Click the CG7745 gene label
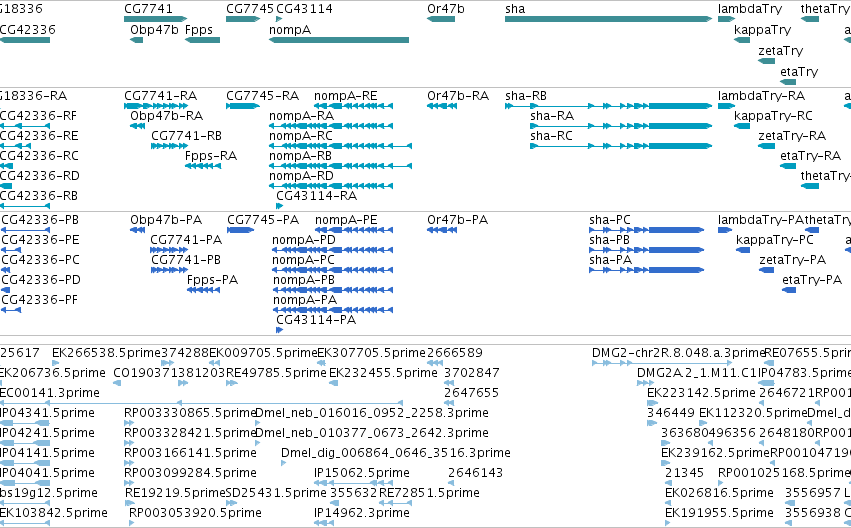The image size is (851, 528). point(250,9)
